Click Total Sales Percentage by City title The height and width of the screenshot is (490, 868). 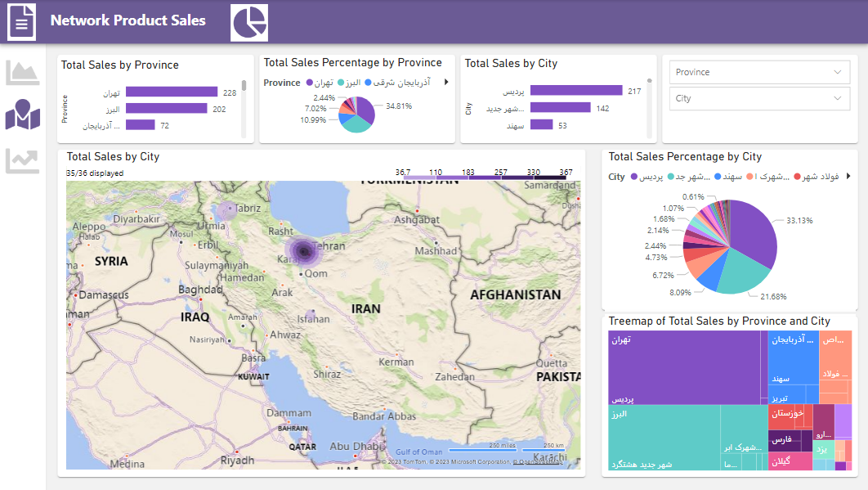tap(685, 157)
